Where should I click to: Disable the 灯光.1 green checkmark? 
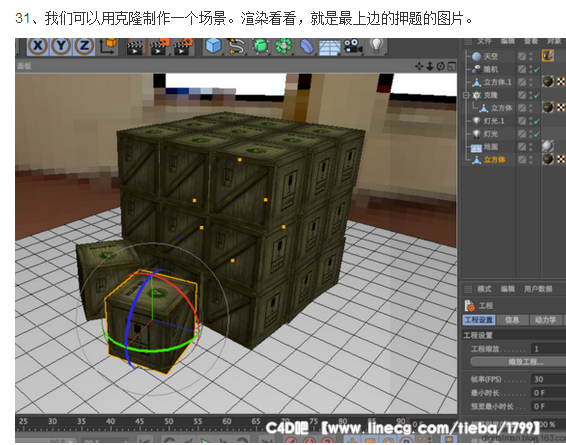pos(536,121)
